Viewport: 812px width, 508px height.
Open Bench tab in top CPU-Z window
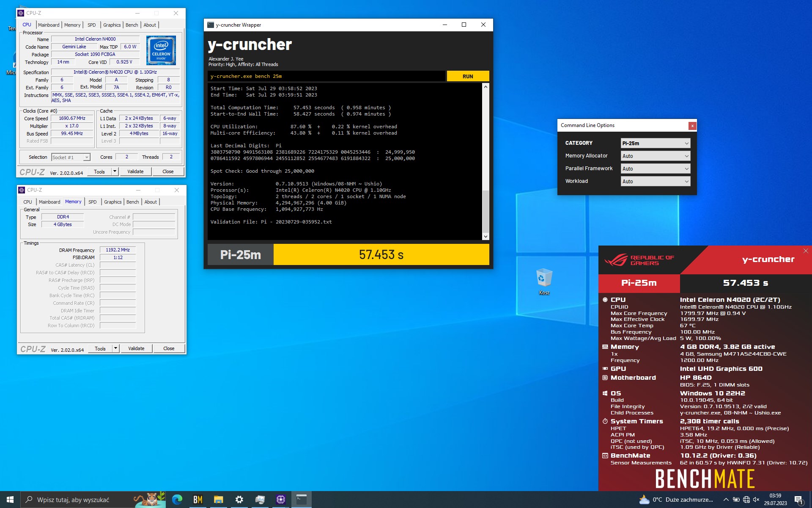[x=132, y=25]
